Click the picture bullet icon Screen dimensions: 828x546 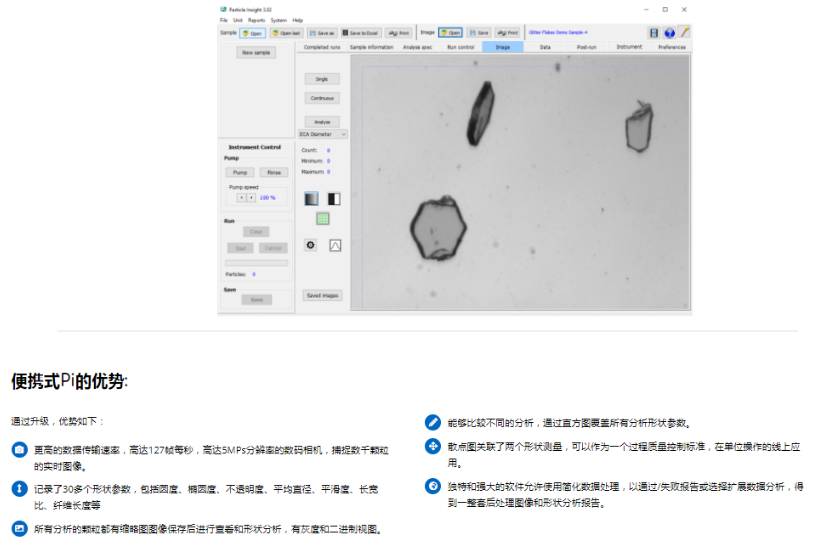click(x=20, y=529)
